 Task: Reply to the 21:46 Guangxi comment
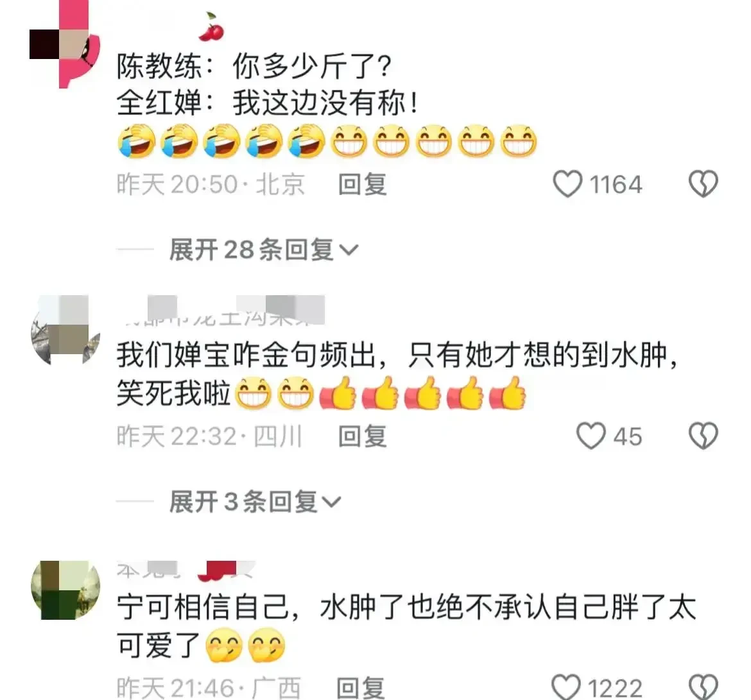360,688
